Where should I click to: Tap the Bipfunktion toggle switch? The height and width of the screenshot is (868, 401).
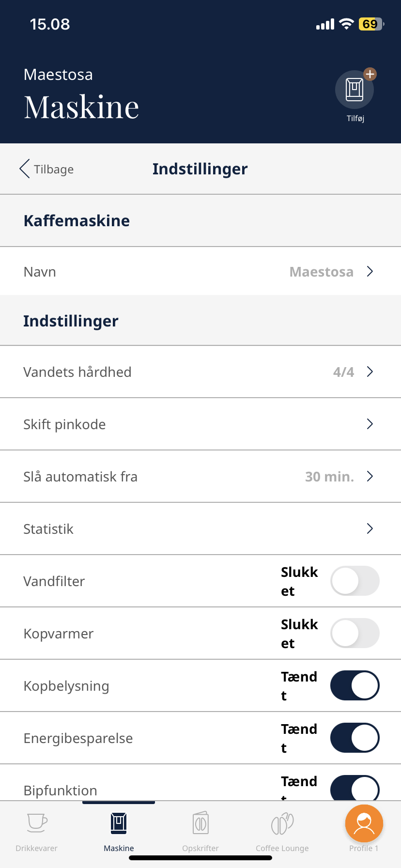[355, 789]
